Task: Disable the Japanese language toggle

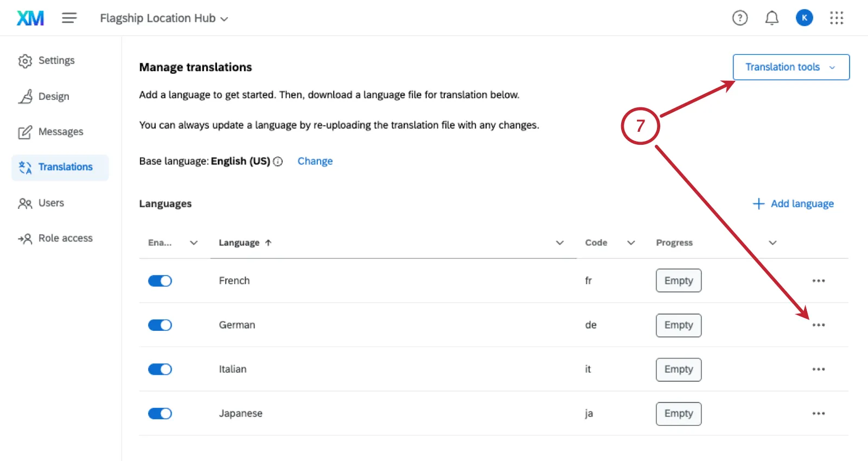Action: [160, 414]
